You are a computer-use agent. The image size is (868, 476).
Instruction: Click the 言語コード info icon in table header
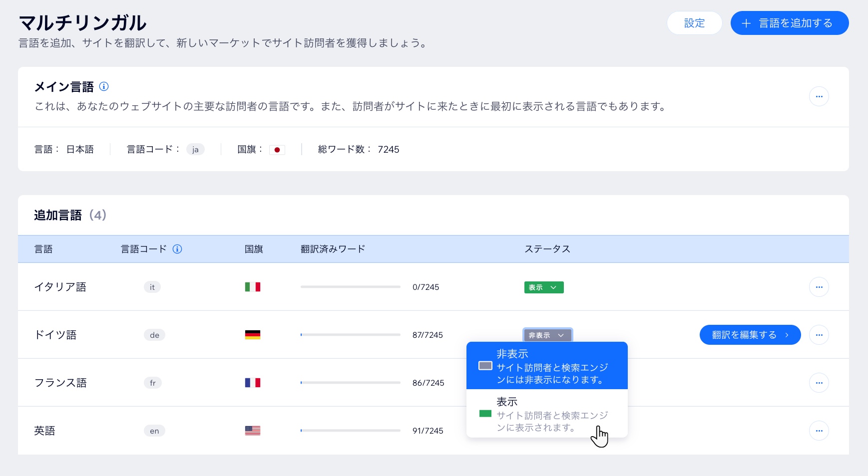point(178,249)
